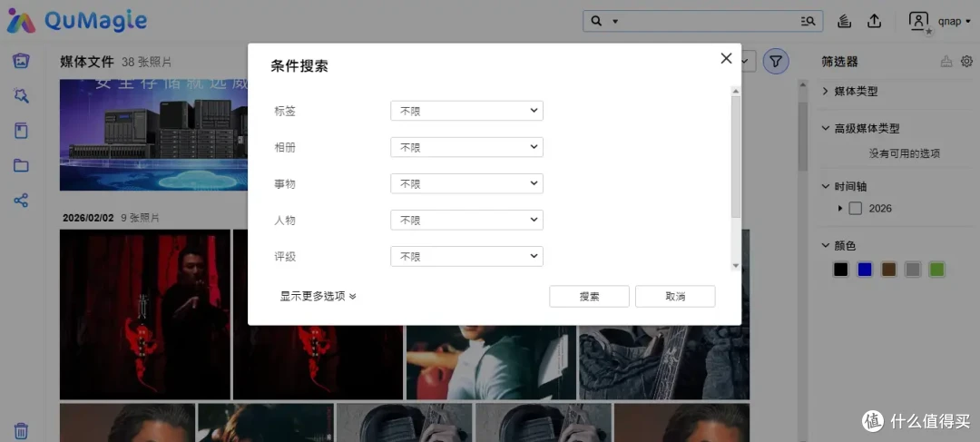Open the trash bin sidebar icon

click(x=21, y=431)
